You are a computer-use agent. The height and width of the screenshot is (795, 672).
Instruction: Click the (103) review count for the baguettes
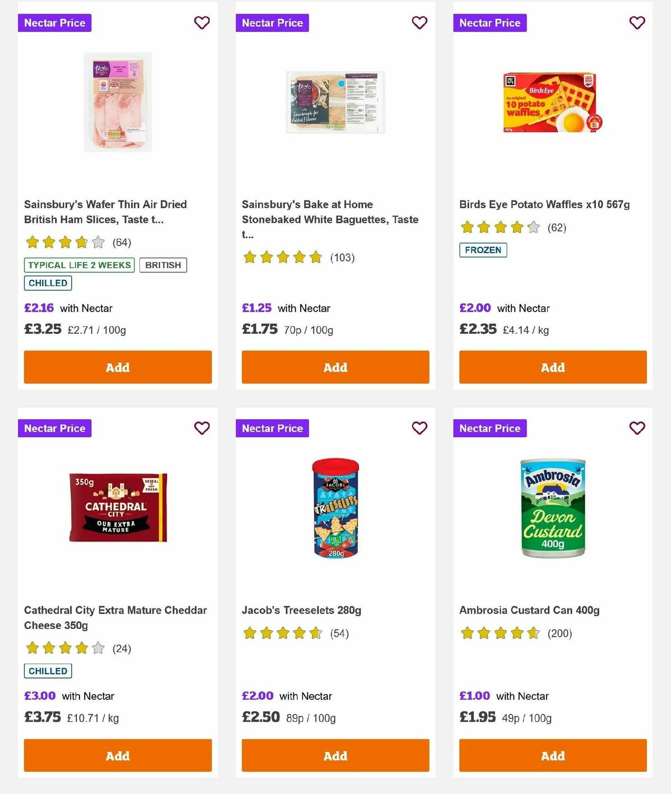tap(343, 258)
